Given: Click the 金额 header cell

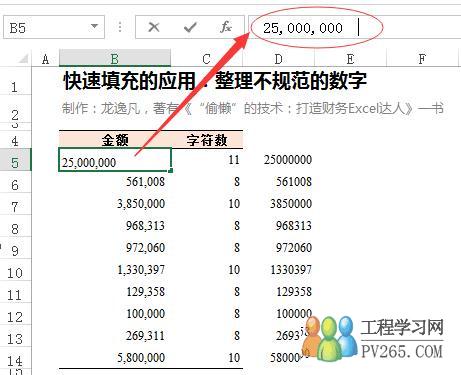Looking at the screenshot, I should pyautogui.click(x=115, y=139).
